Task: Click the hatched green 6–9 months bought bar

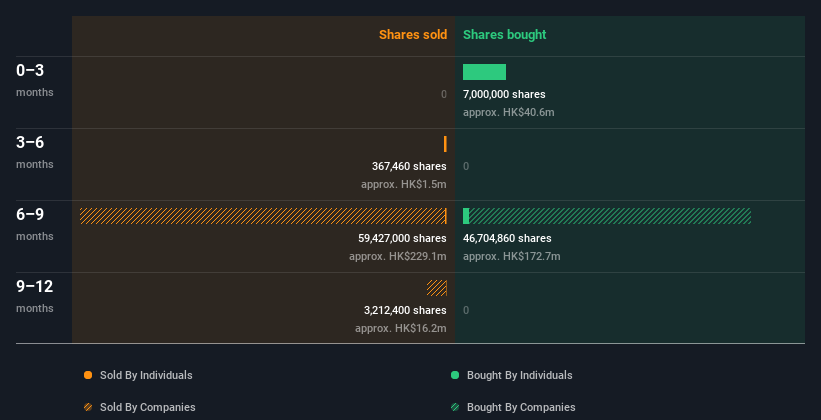Action: (x=610, y=216)
